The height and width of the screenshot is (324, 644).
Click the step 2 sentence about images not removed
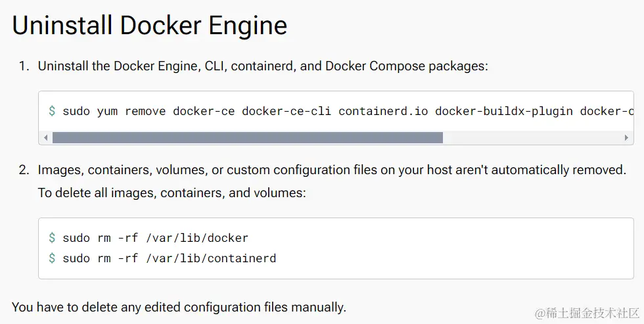(x=331, y=170)
